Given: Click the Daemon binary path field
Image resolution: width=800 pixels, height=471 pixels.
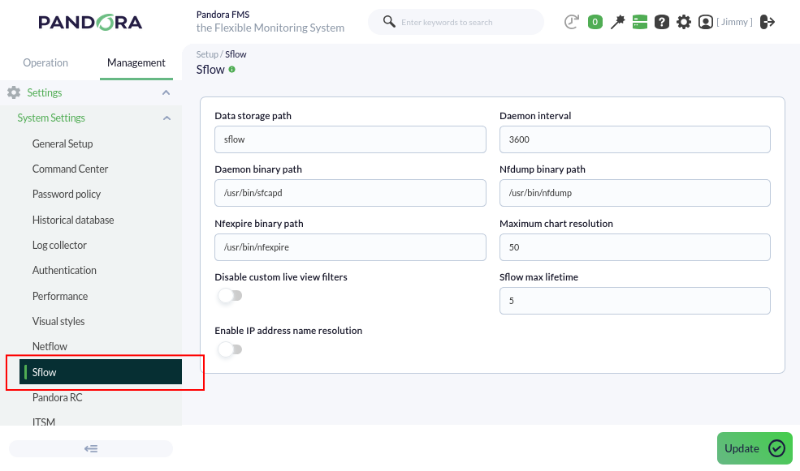Looking at the screenshot, I should click(x=350, y=193).
